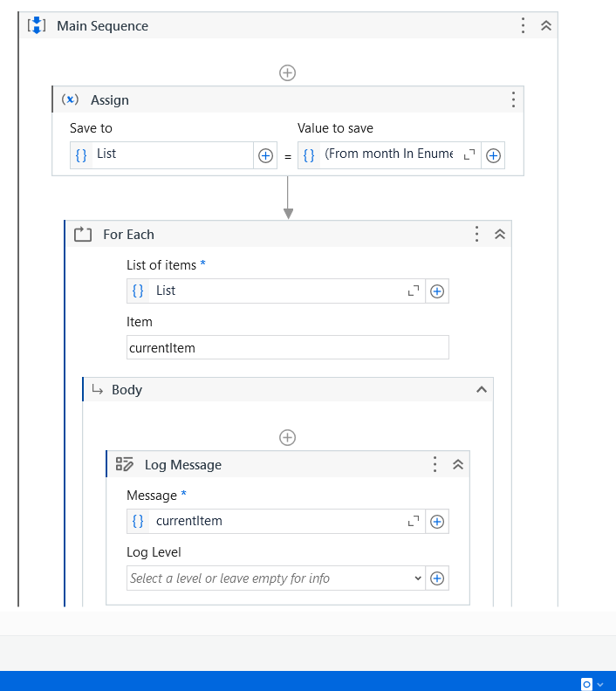Add an activity above the Assign activity
The width and height of the screenshot is (616, 691).
click(x=287, y=72)
